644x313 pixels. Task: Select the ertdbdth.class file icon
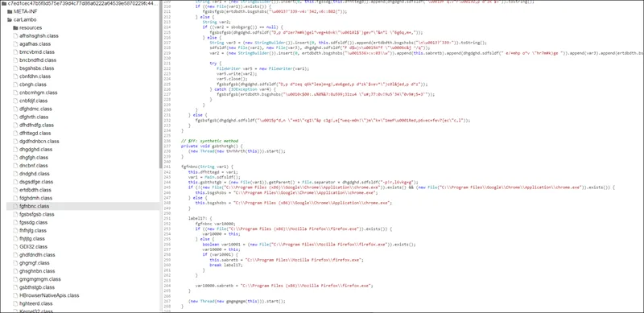(x=15, y=190)
